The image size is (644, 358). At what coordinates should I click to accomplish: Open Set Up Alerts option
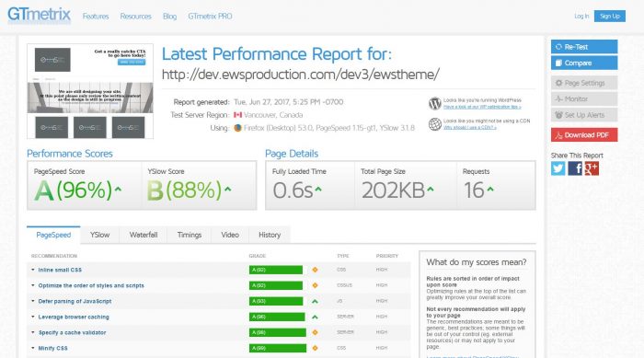584,115
